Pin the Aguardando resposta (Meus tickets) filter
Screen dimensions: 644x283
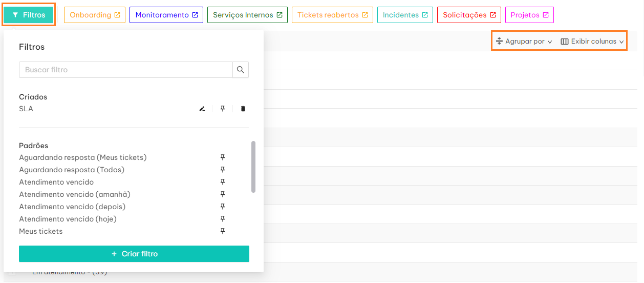223,157
